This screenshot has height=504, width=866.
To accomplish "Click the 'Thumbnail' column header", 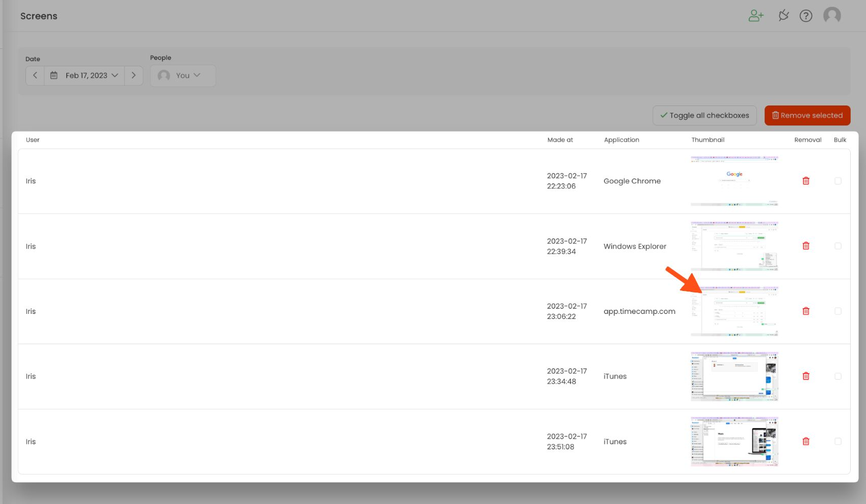I will click(708, 140).
